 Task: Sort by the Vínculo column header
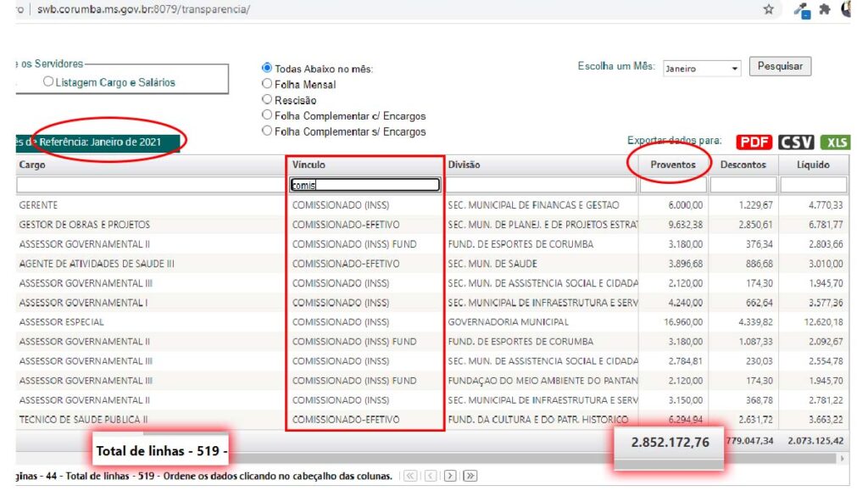coord(309,165)
